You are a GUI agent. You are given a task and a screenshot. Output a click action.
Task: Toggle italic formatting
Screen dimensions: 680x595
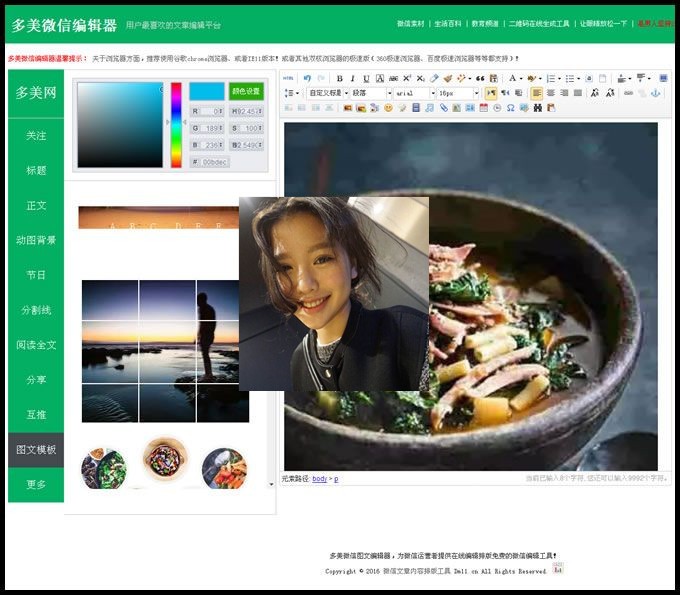point(353,78)
